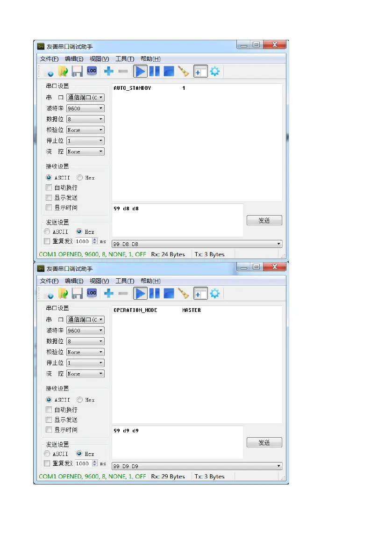Open the 数据位 dropdown in the AUTO_STANDBY window

click(86, 119)
